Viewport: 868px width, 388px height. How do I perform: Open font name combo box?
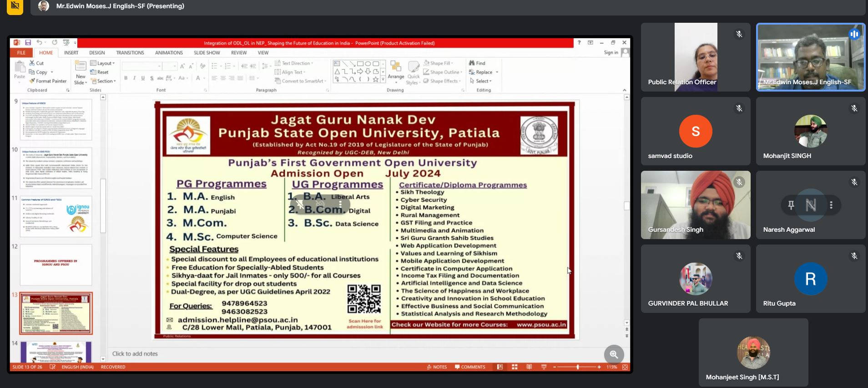pyautogui.click(x=142, y=66)
